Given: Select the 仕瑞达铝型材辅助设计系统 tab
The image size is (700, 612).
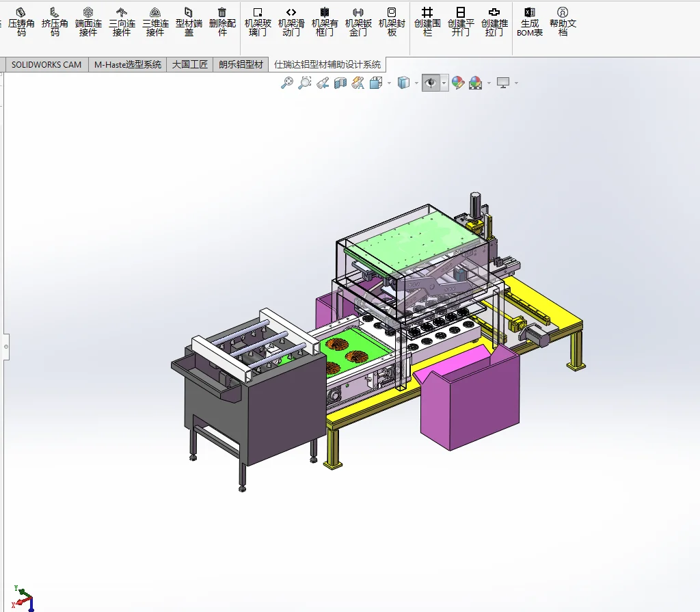Looking at the screenshot, I should tap(327, 65).
